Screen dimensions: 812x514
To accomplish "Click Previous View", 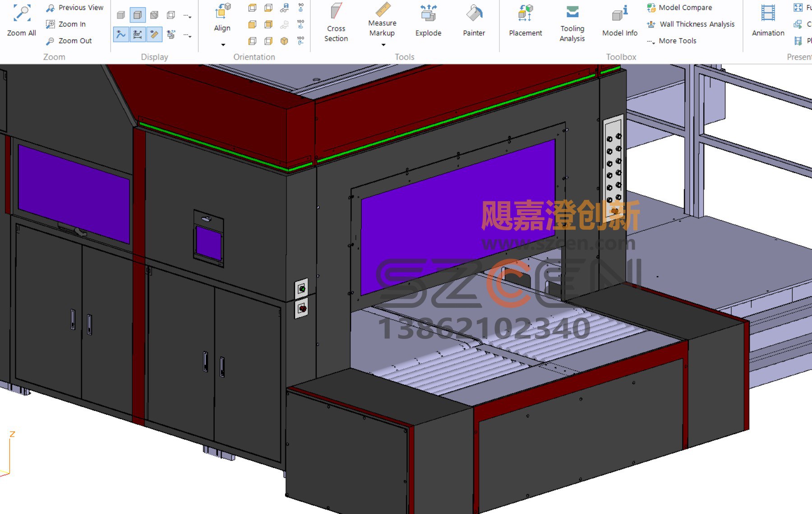I will [x=75, y=8].
